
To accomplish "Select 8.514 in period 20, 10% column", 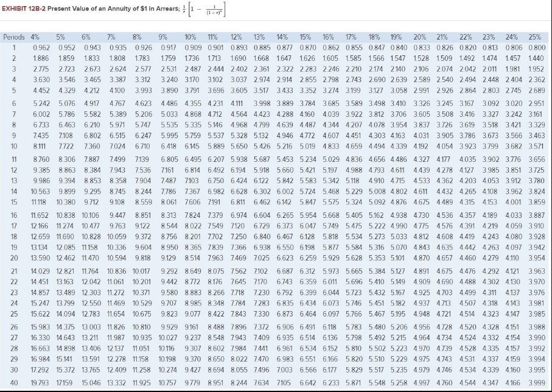I will (x=192, y=258).
